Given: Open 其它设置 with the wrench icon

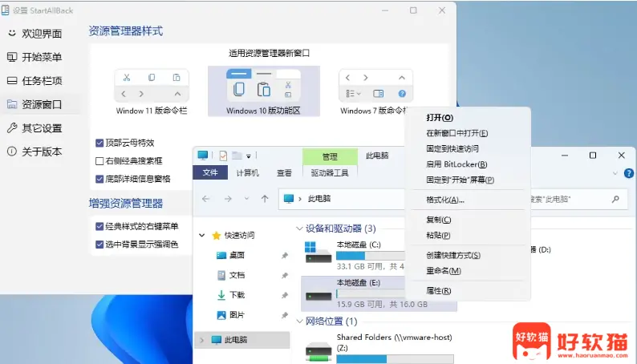Looking at the screenshot, I should [35, 128].
